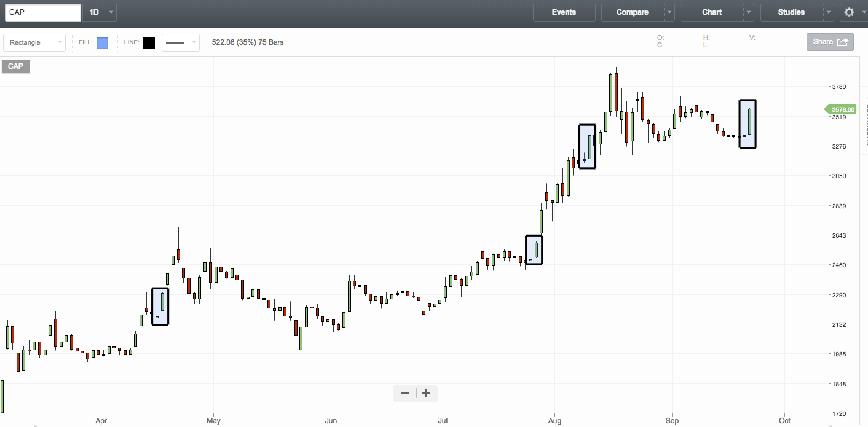The image size is (868, 427).
Task: Expand the Chart dropdown arrow
Action: point(749,12)
